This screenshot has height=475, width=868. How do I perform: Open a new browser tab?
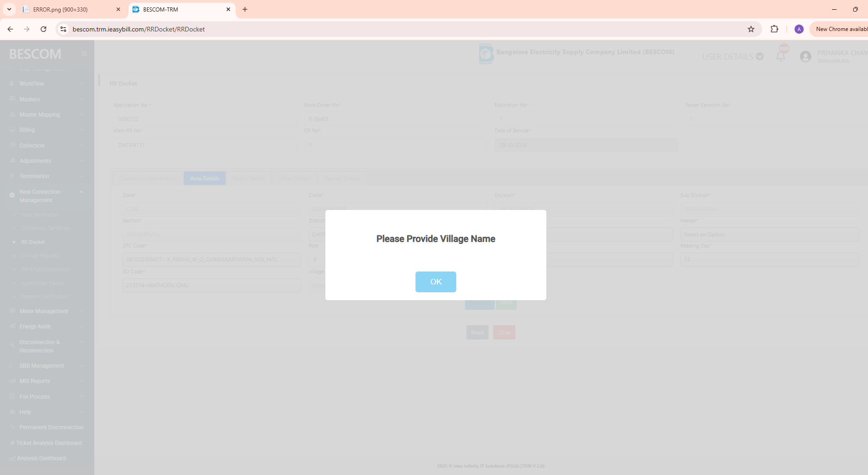(245, 9)
